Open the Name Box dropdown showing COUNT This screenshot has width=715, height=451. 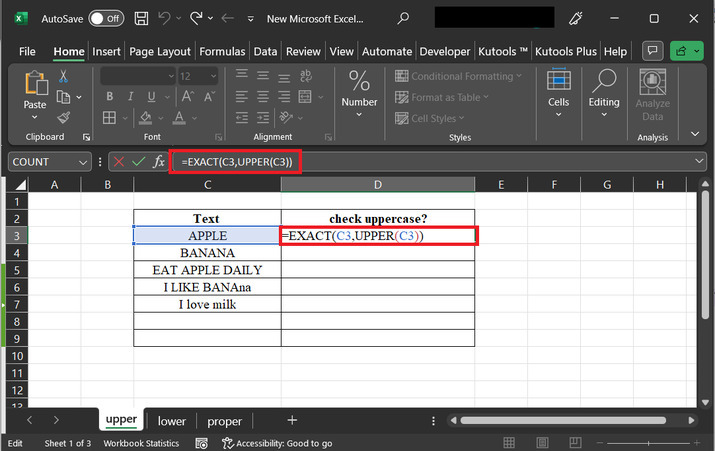[84, 161]
